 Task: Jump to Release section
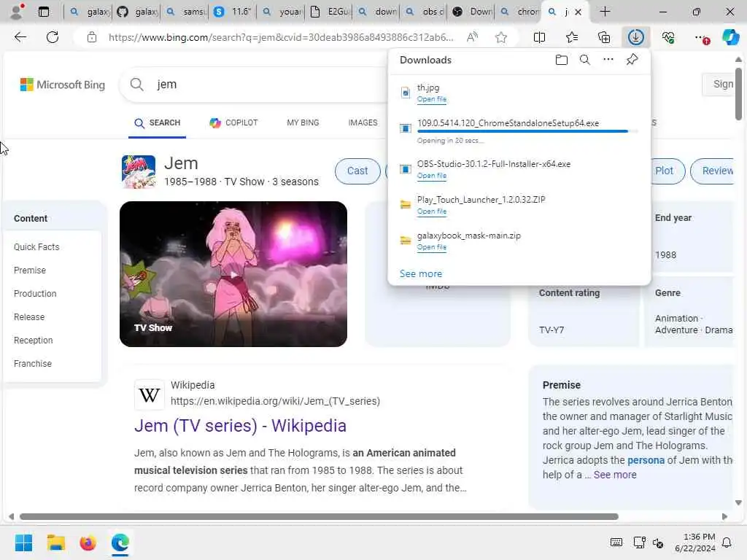[29, 317]
